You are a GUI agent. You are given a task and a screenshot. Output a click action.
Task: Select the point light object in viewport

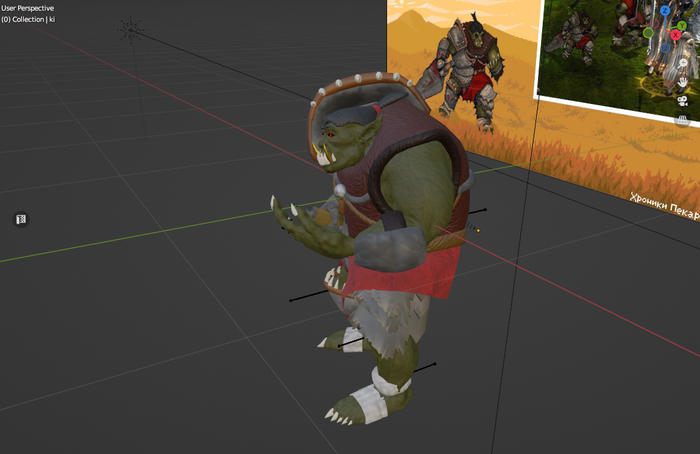pyautogui.click(x=130, y=30)
